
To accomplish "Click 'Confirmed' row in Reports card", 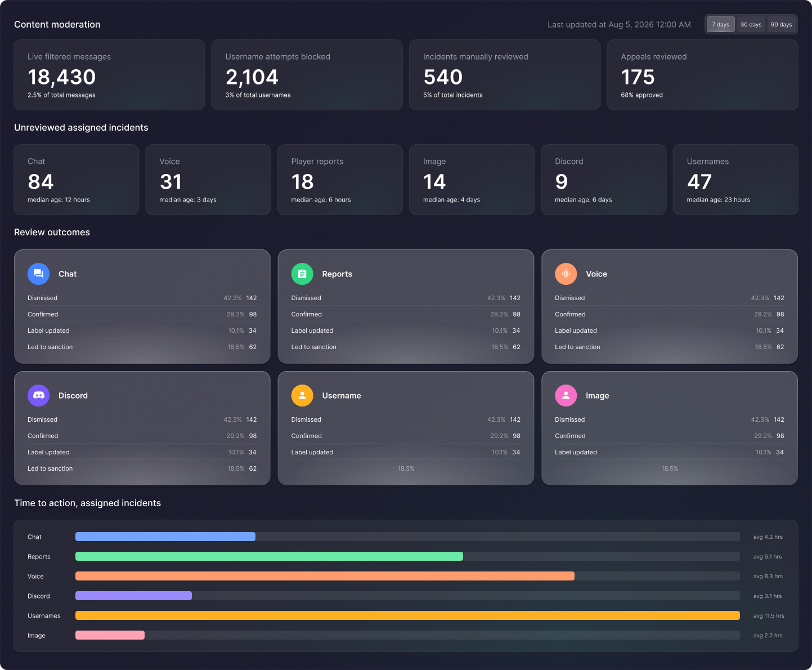I will pyautogui.click(x=406, y=314).
